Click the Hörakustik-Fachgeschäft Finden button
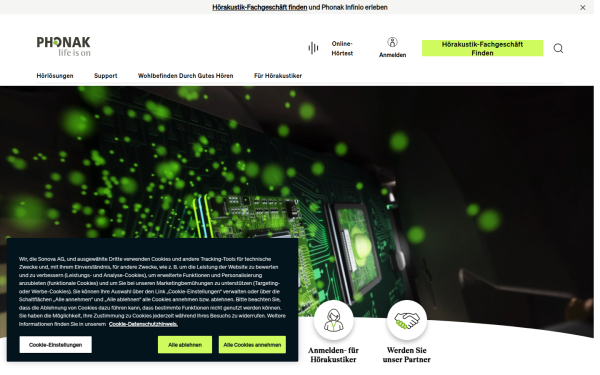This screenshot has width=600, height=375. pyautogui.click(x=482, y=48)
